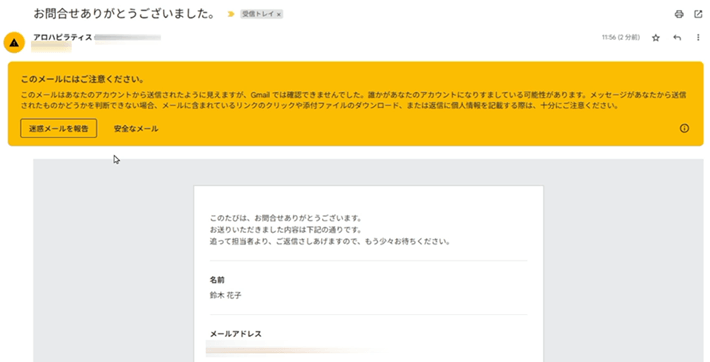Print this email using the printer icon

click(x=679, y=14)
